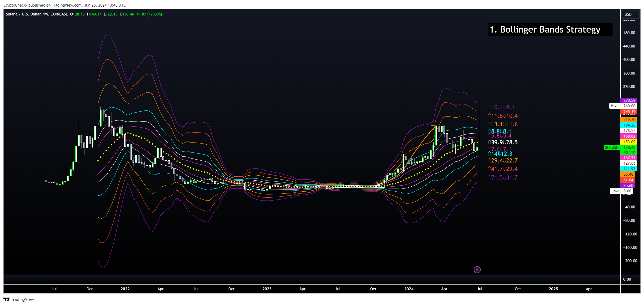Click the cyan ⇑8.8⇓8.1 band label
This screenshot has height=305, width=644.
coord(499,131)
